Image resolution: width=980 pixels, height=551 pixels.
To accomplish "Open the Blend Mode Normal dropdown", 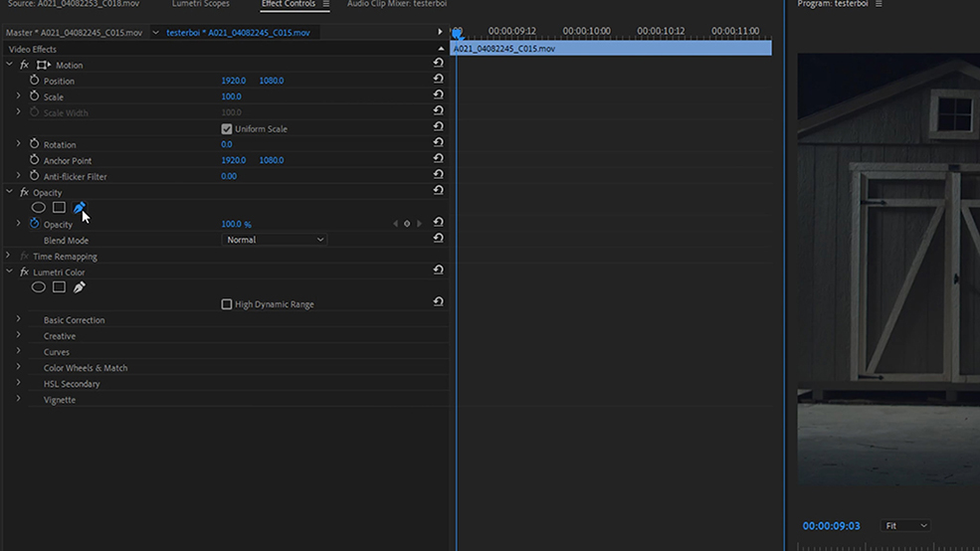I will point(275,240).
